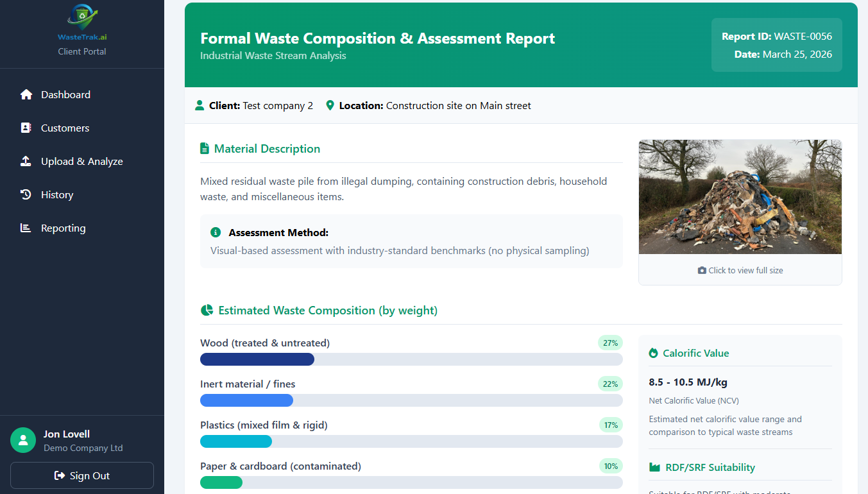
Task: Click the Sign Out button
Action: [82, 475]
